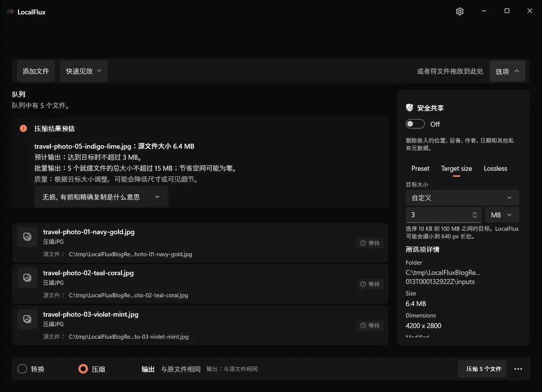
Task: Expand the 自定义 target size dropdown
Action: [462, 198]
